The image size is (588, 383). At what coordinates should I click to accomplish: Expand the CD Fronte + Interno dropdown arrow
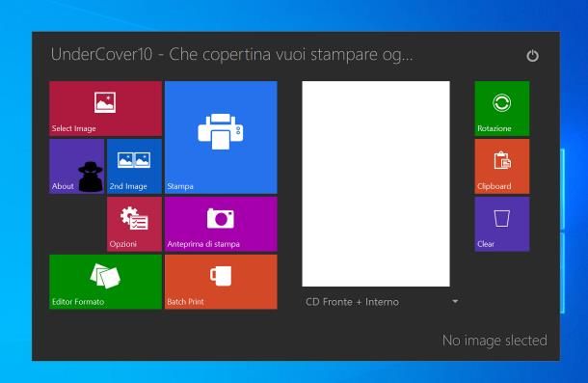pyautogui.click(x=455, y=301)
